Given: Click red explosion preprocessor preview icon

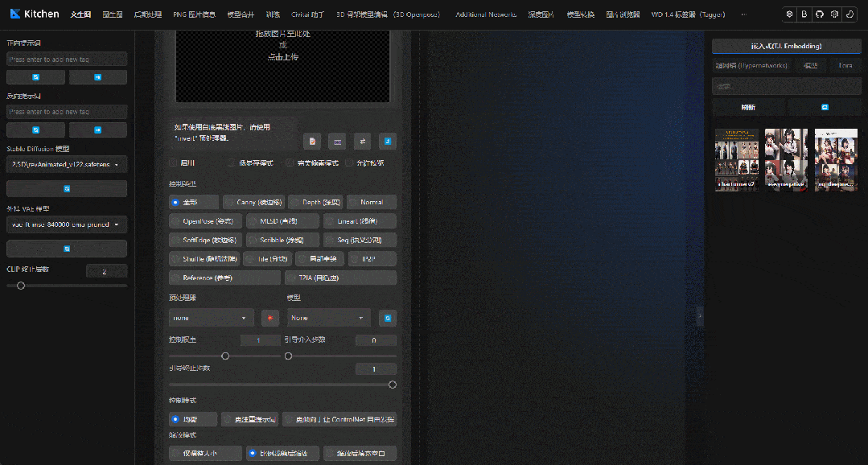Looking at the screenshot, I should [x=270, y=318].
